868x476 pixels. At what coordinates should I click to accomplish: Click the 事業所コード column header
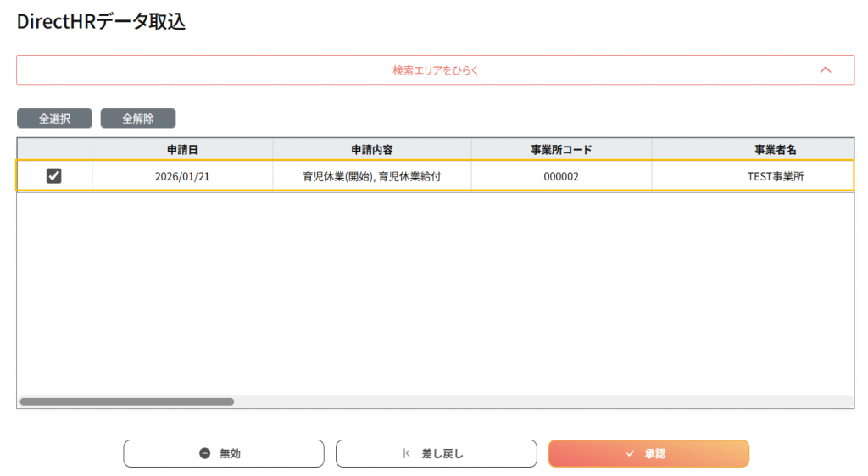tap(561, 150)
